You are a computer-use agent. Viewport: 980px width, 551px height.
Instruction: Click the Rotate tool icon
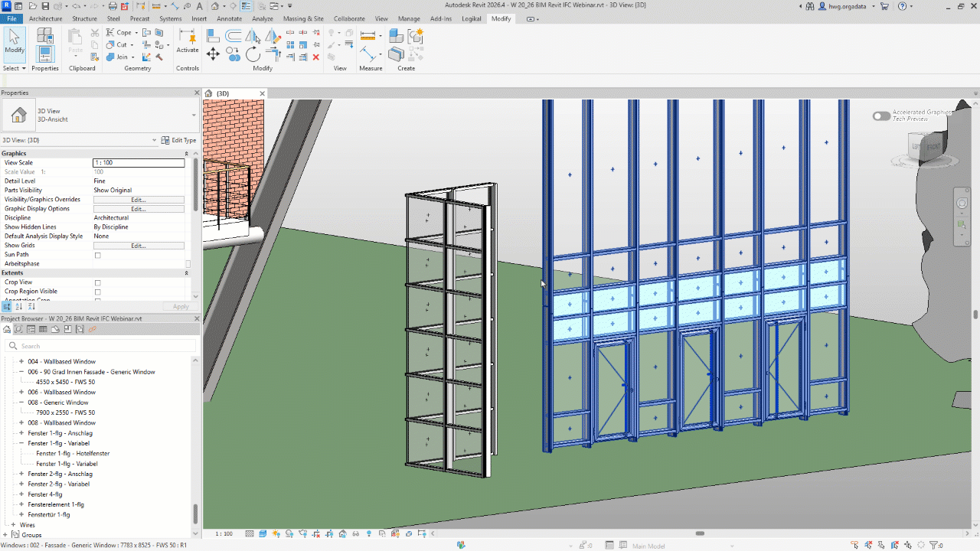253,54
